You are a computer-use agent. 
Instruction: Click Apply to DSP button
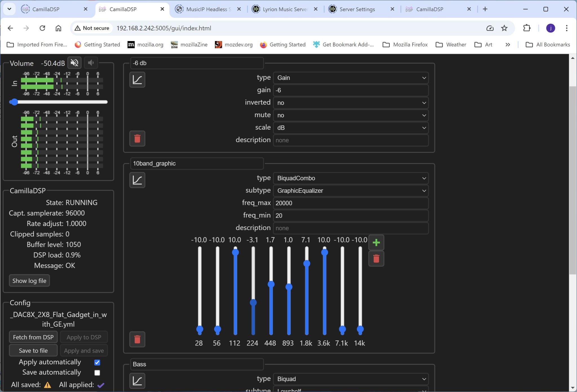[x=84, y=337]
